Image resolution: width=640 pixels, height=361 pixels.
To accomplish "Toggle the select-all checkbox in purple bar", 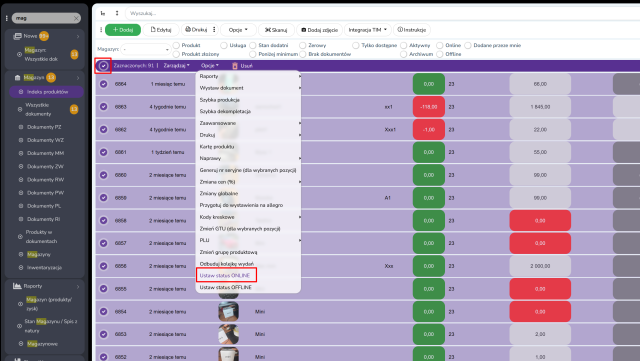I will pos(103,65).
